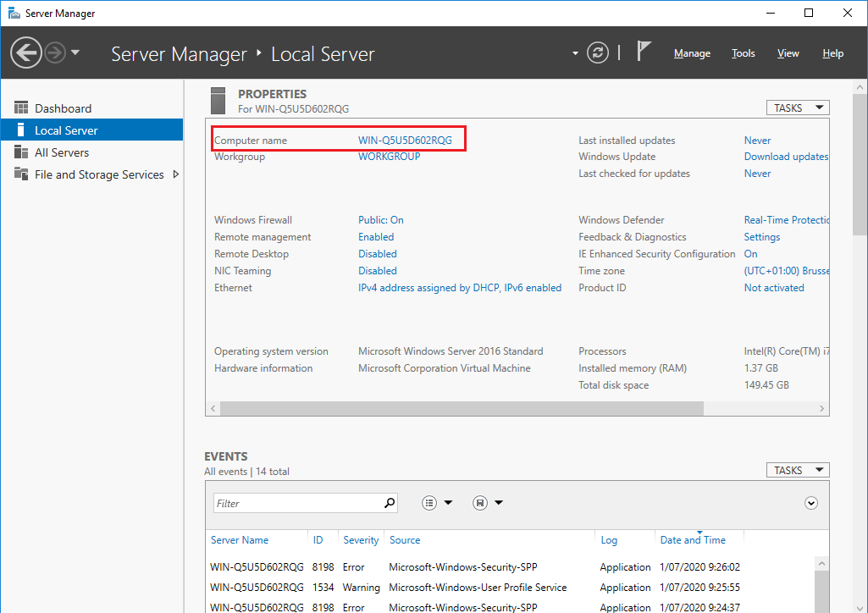Sort events by Log column
The height and width of the screenshot is (613, 868).
[x=609, y=540]
